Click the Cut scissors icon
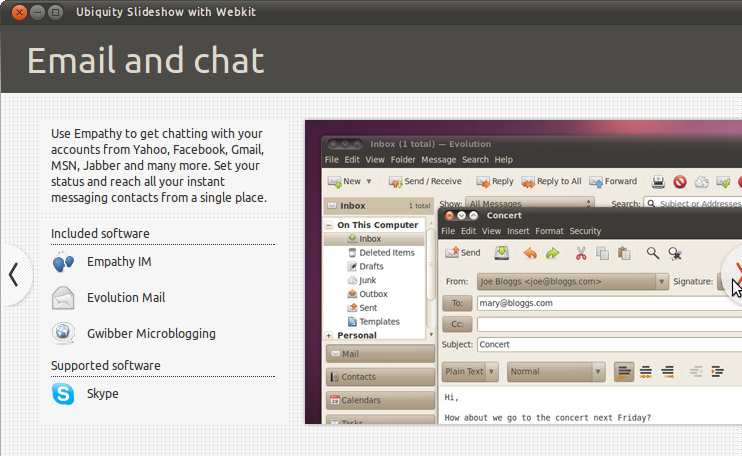 click(579, 253)
